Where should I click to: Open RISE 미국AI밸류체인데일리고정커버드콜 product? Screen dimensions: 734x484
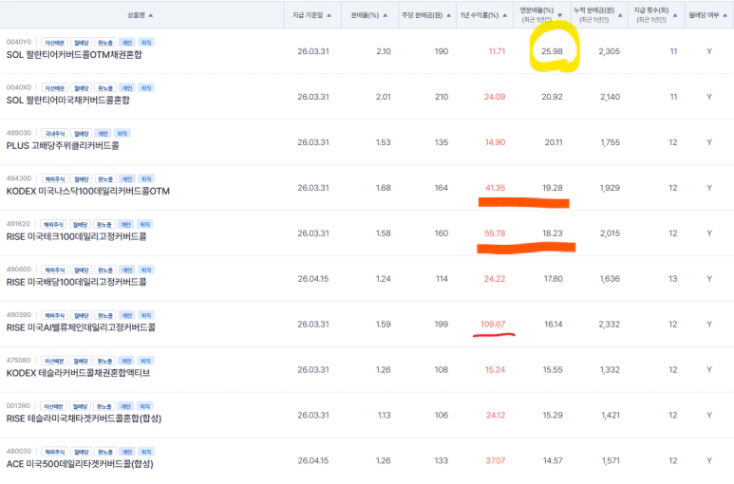81,327
